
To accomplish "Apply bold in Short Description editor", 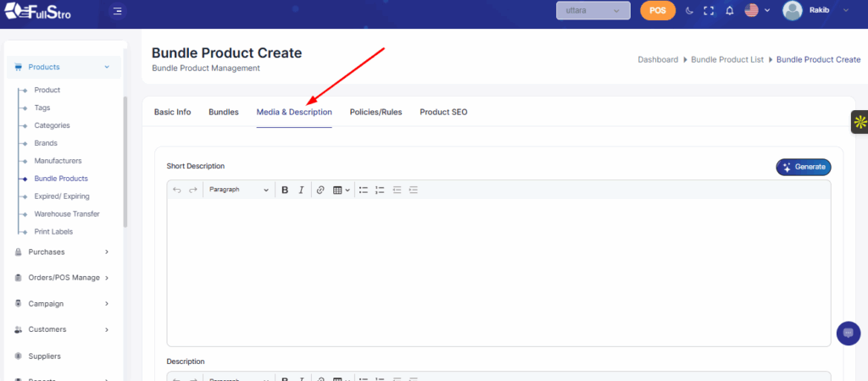I will [x=285, y=190].
